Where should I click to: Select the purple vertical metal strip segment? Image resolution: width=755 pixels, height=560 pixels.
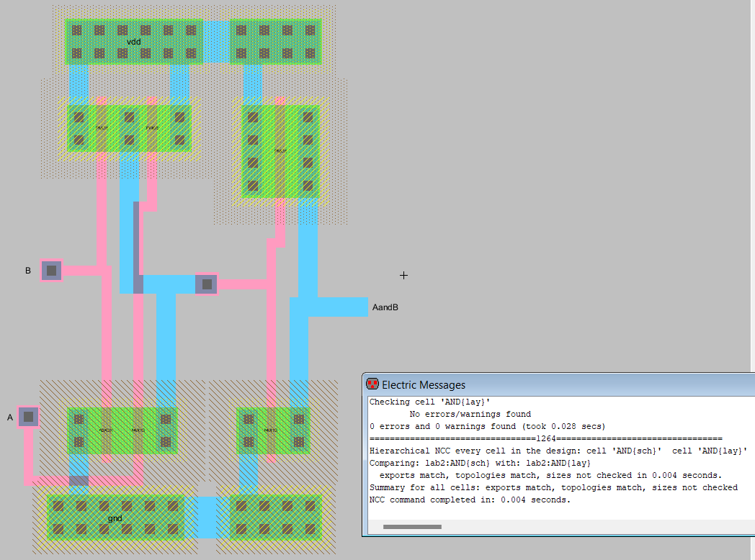(138, 248)
